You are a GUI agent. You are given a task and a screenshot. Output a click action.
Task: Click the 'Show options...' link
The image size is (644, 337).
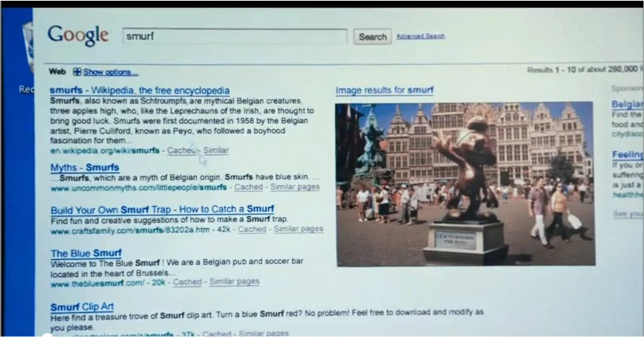coord(110,72)
